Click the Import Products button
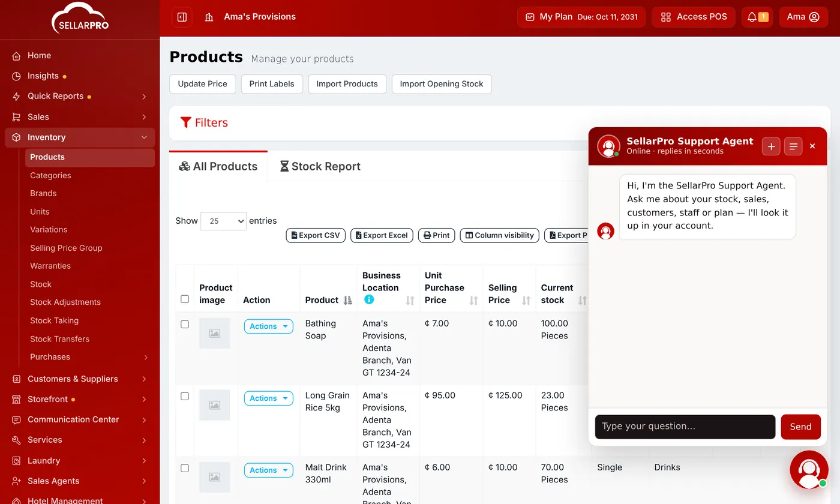 (x=347, y=84)
